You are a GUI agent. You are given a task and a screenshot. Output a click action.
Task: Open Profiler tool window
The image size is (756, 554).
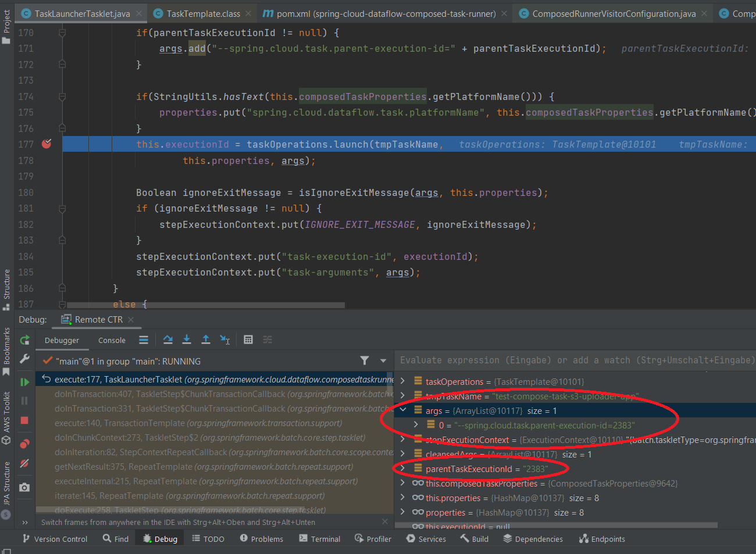[x=373, y=539]
